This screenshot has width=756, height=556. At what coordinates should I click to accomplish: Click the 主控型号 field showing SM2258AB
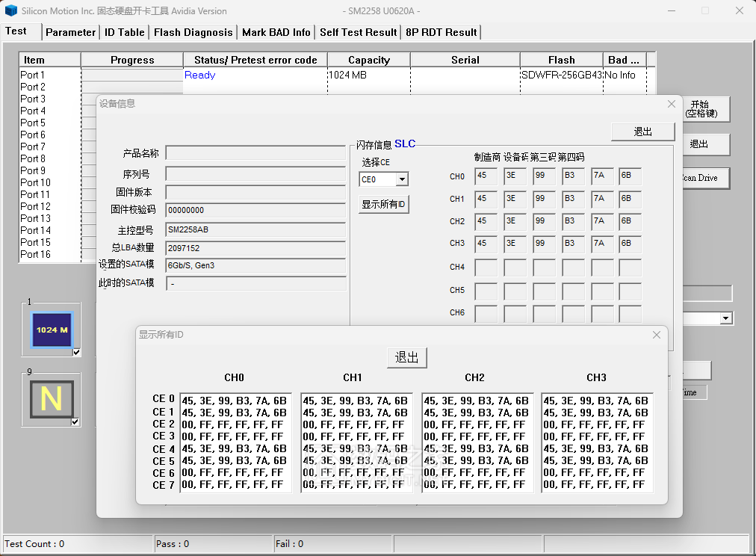255,229
